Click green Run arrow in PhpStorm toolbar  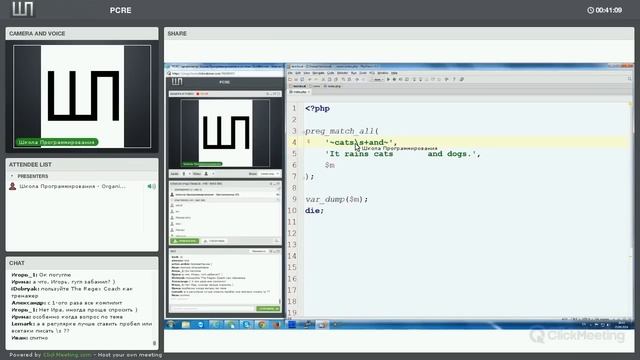[x=388, y=80]
